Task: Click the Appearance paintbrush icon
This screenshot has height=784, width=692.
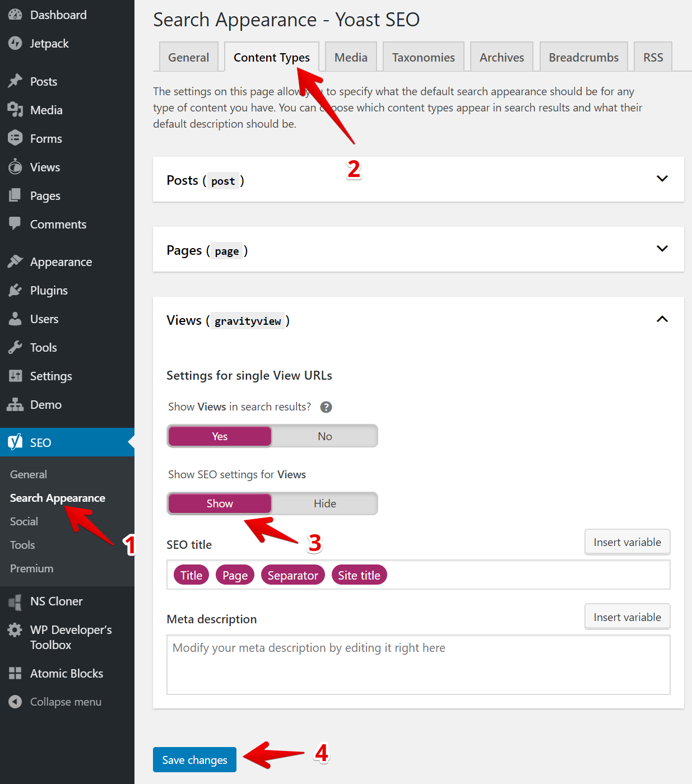Action: [x=15, y=262]
